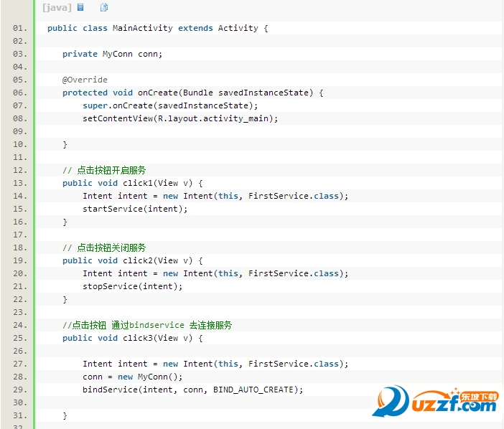
Task: Click the [java] language label
Action: coord(57,8)
